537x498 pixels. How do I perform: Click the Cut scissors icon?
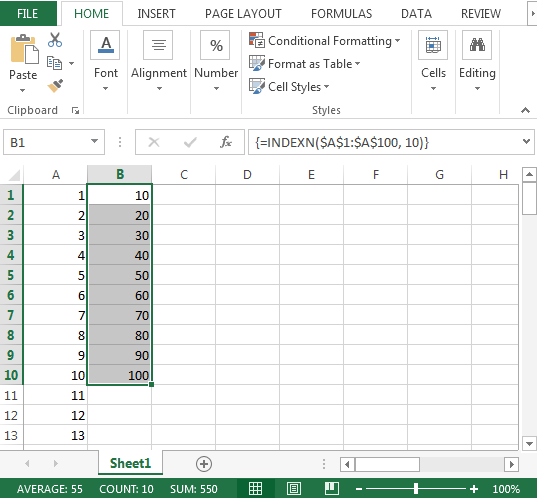55,40
